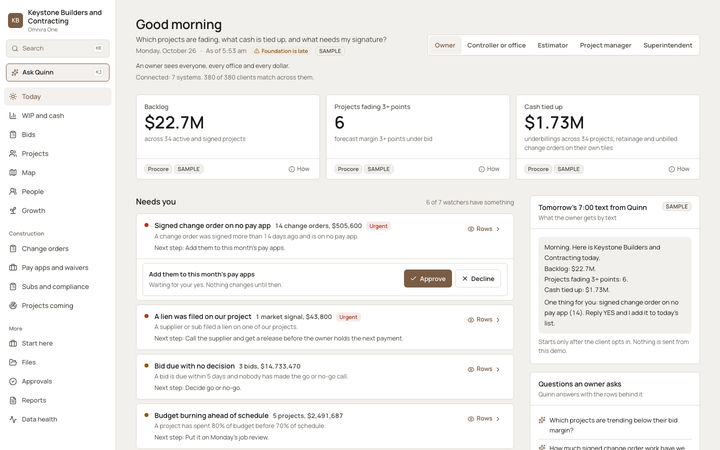Click the 'Needs you' section heading
Screen dimensions: 720x450
[x=156, y=202]
